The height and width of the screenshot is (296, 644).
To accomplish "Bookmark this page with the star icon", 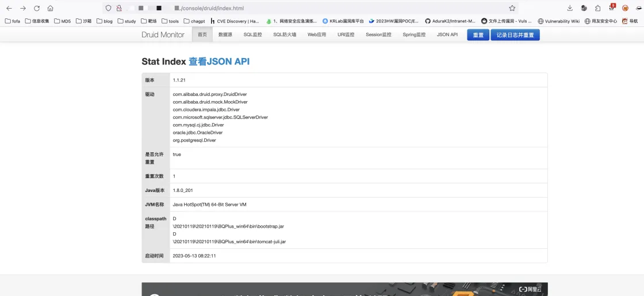I will tap(512, 8).
